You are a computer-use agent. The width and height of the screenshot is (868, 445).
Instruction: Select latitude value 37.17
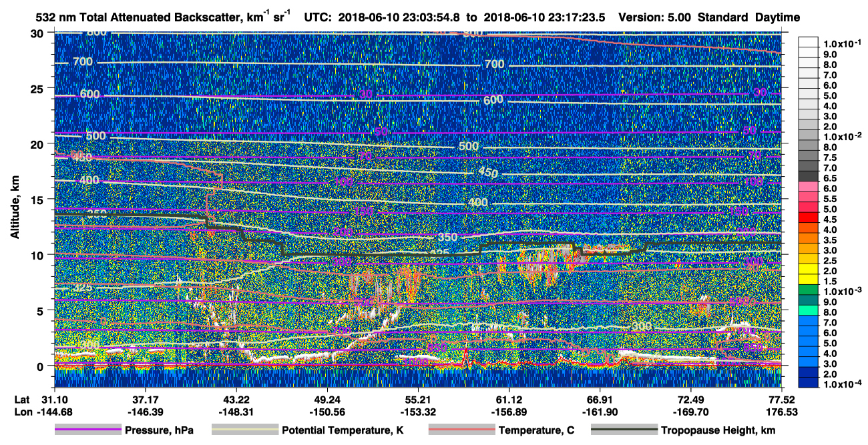(x=145, y=399)
